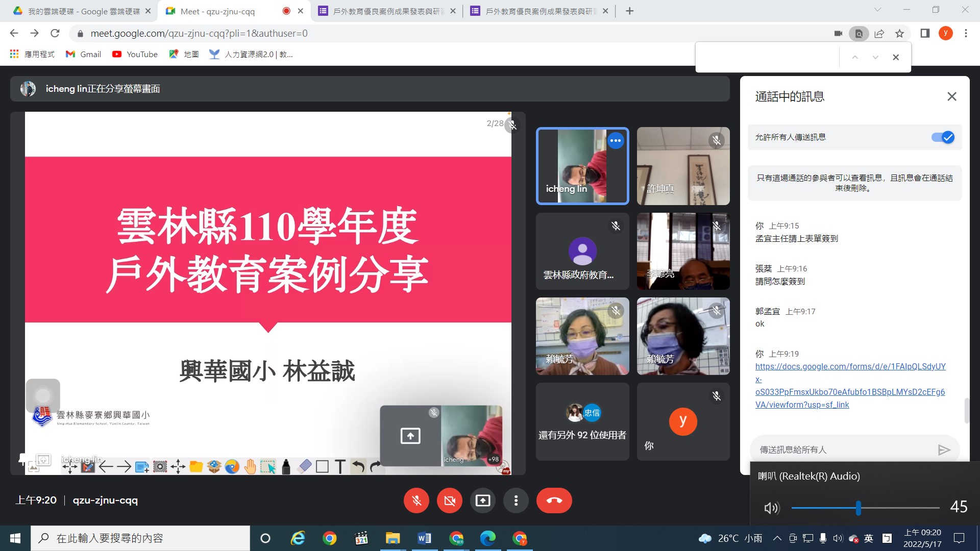The image size is (980, 551).
Task: Switch to the 我的雲端硬碟 browser tab
Action: (x=83, y=11)
